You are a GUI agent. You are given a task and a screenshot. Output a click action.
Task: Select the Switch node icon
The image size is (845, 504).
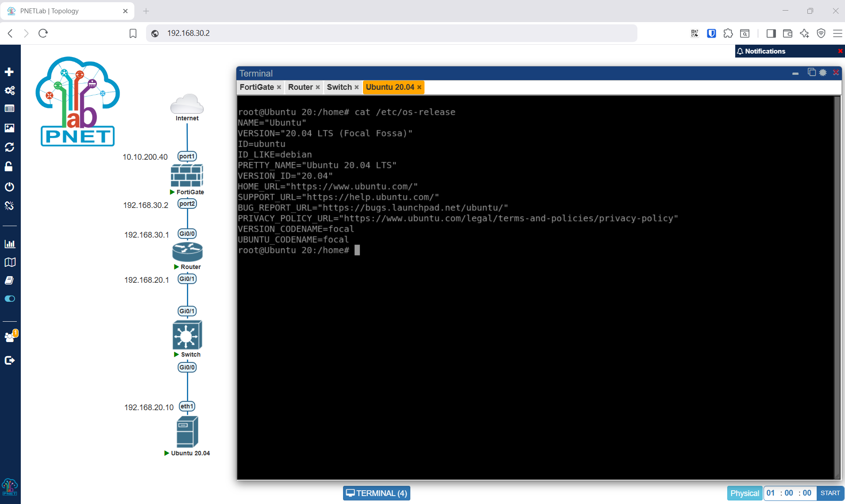point(187,335)
